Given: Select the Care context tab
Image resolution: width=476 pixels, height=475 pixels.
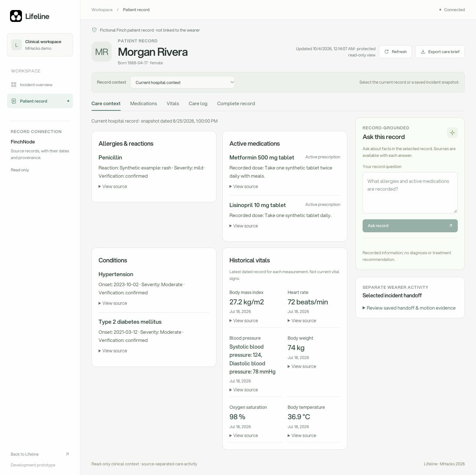Looking at the screenshot, I should (106, 104).
